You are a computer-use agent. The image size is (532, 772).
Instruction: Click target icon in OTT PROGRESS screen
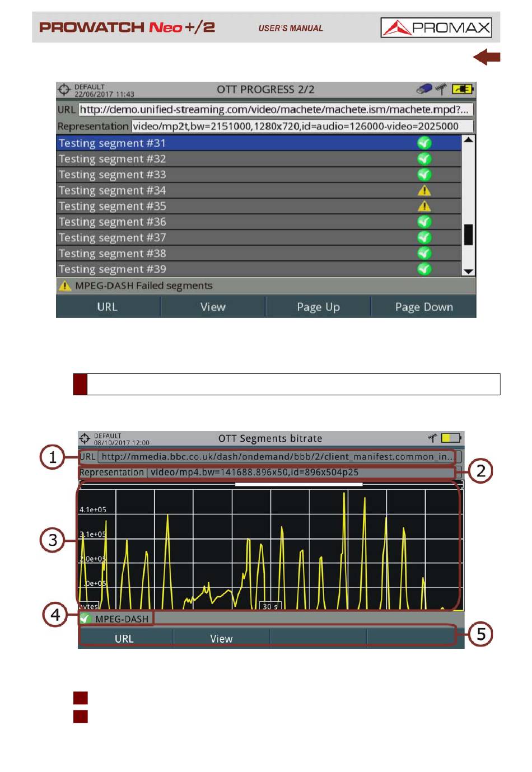64,90
